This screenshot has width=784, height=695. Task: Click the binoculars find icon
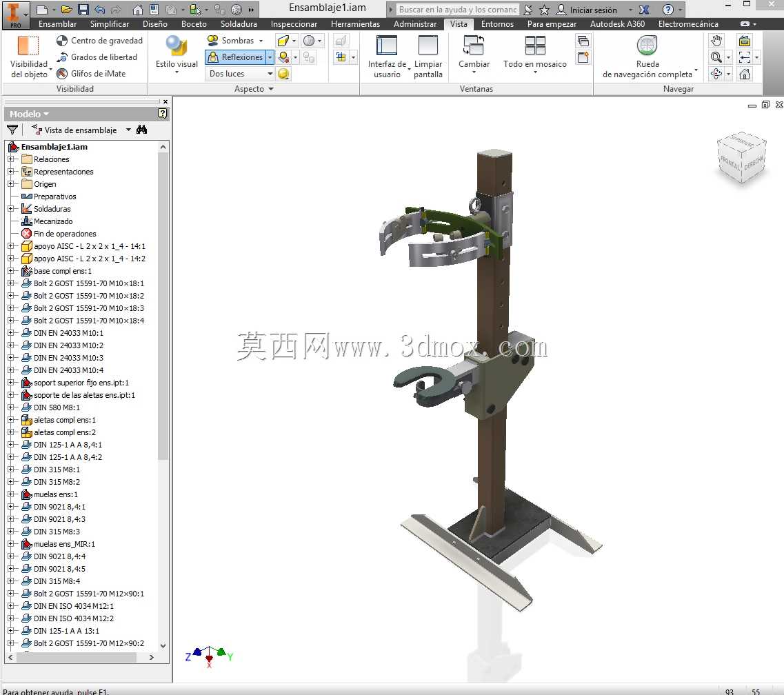141,130
